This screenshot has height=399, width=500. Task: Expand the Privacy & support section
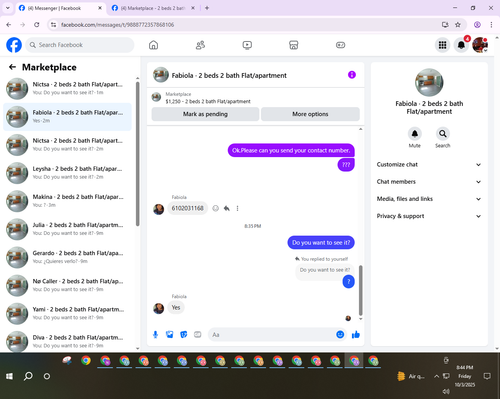coord(429,216)
